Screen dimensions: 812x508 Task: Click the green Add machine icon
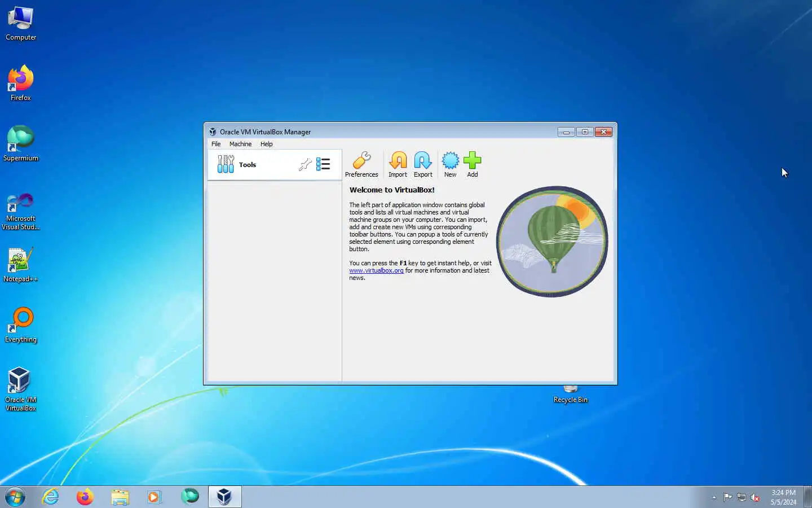click(473, 164)
